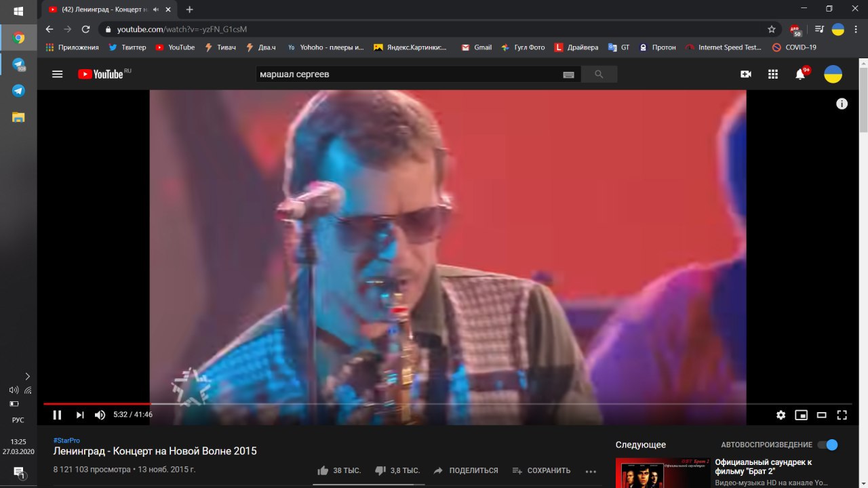
Task: Switch to theater mode
Action: [x=822, y=415]
